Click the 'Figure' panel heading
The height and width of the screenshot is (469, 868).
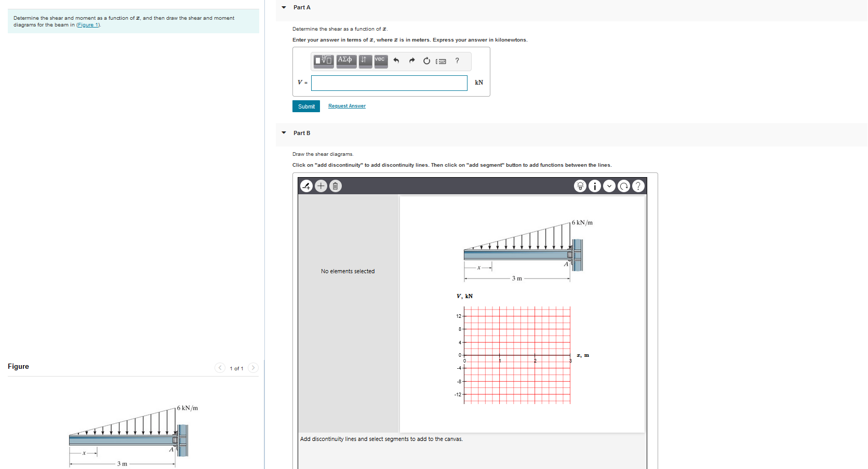coord(18,366)
